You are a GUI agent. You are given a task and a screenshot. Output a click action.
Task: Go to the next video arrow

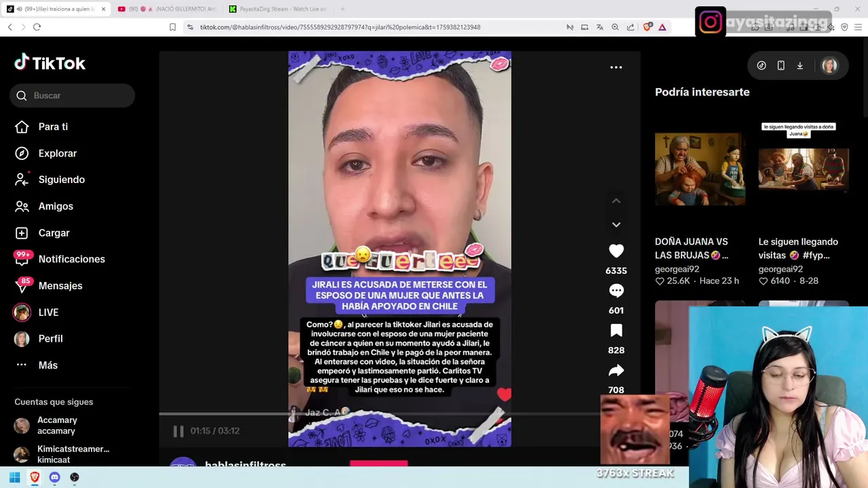tap(616, 224)
